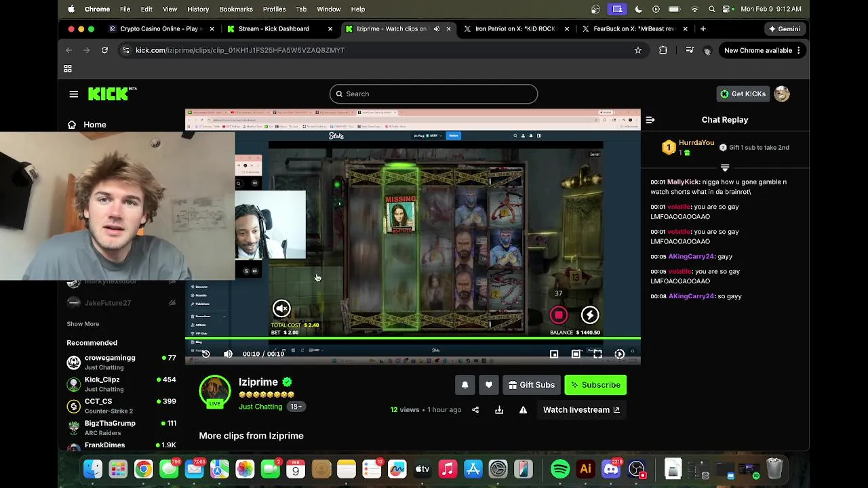Open crowegamingg recommended channel
The width and height of the screenshot is (868, 488).
[x=121, y=362]
